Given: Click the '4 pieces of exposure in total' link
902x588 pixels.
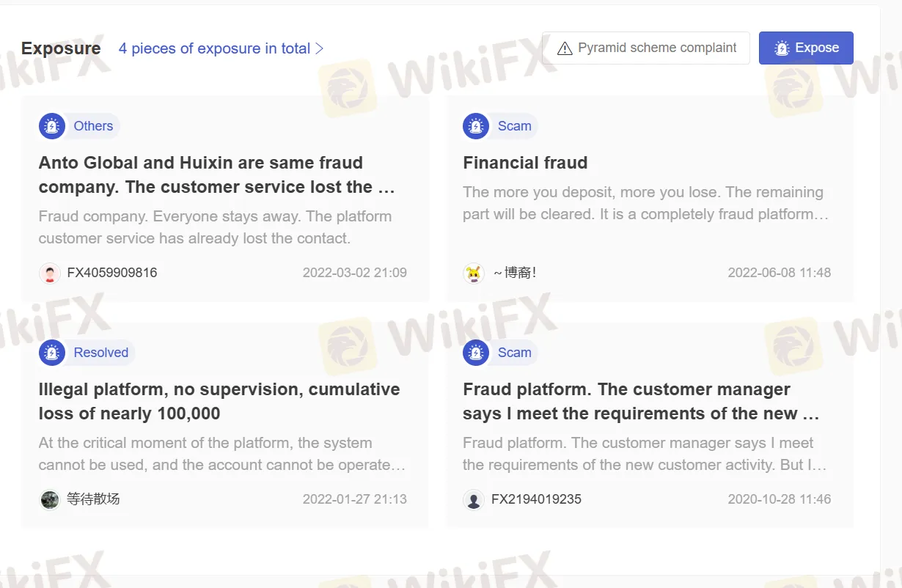Looking at the screenshot, I should coord(213,48).
